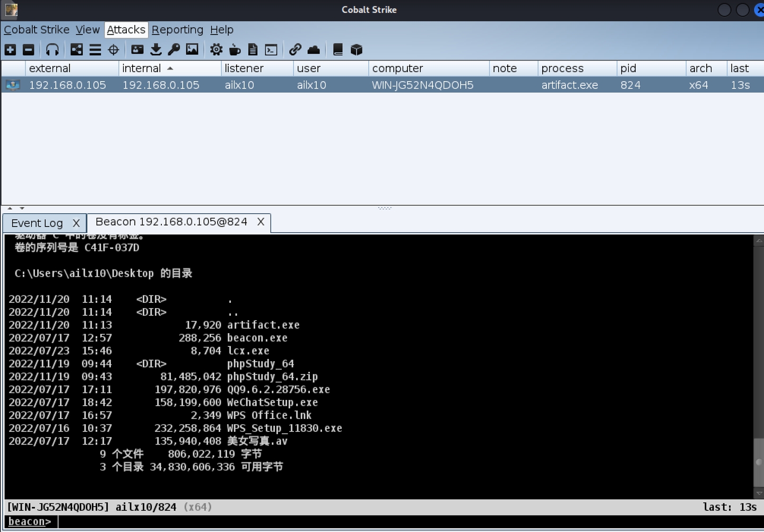View downloaded files via download icon

point(155,49)
